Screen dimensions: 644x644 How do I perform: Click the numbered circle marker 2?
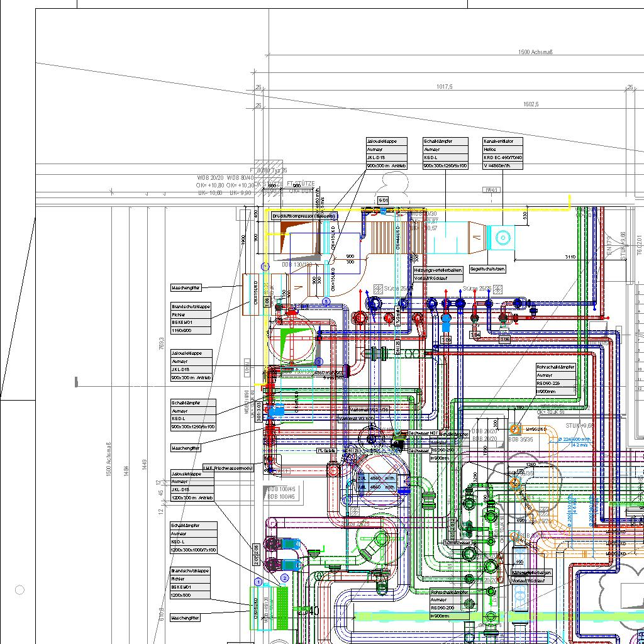(285, 578)
